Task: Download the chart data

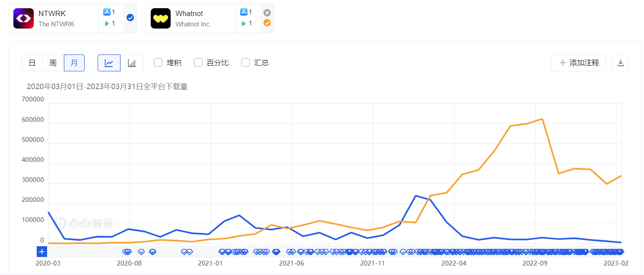Action: (x=620, y=63)
